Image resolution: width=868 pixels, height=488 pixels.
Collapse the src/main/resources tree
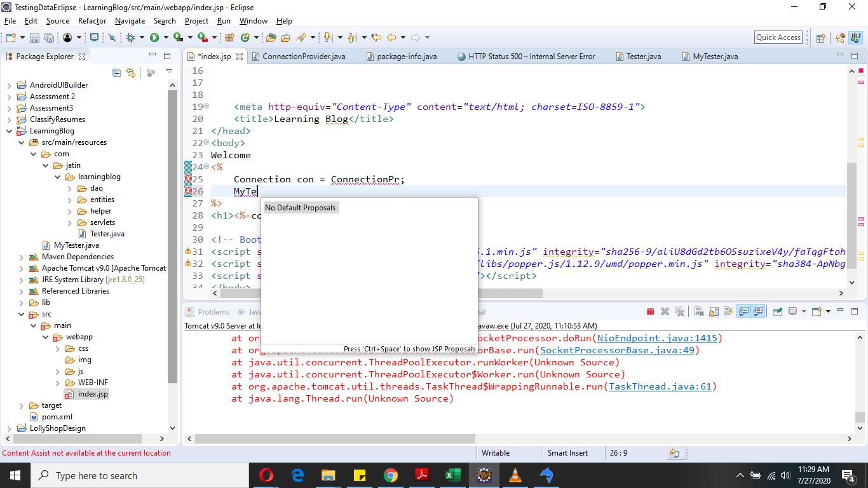point(22,142)
